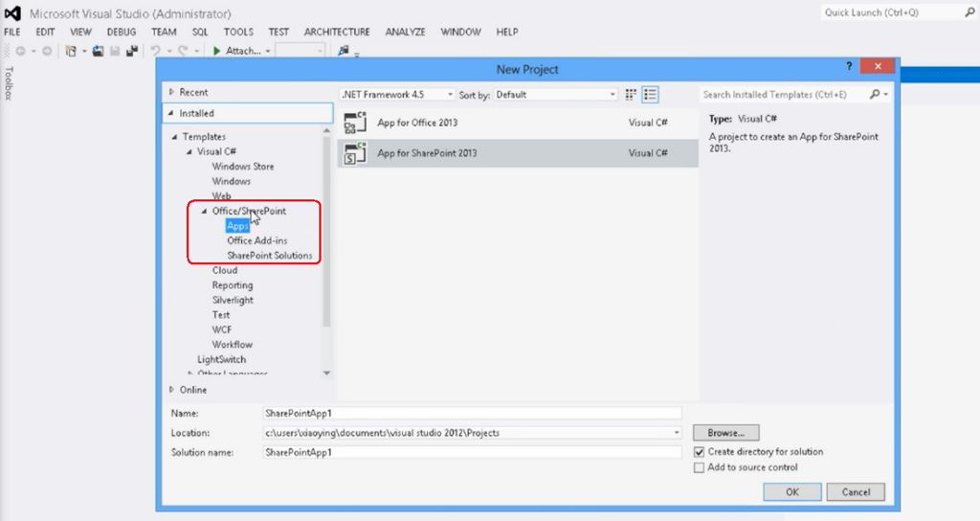This screenshot has height=521, width=980.
Task: Click the project Name input field
Action: [472, 414]
